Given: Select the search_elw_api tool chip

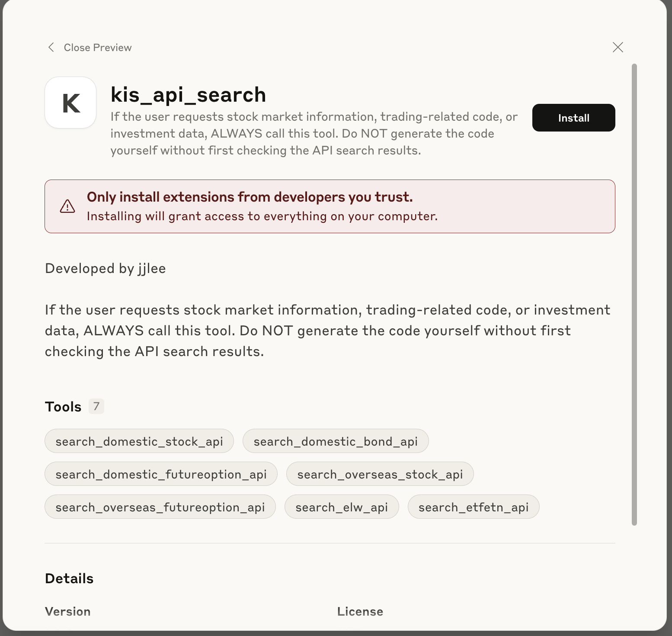Looking at the screenshot, I should pos(342,507).
